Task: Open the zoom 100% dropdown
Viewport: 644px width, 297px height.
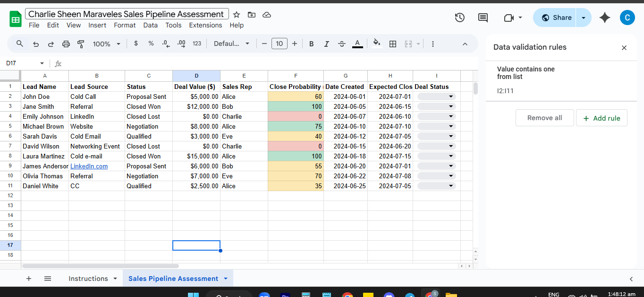Action: pyautogui.click(x=107, y=44)
